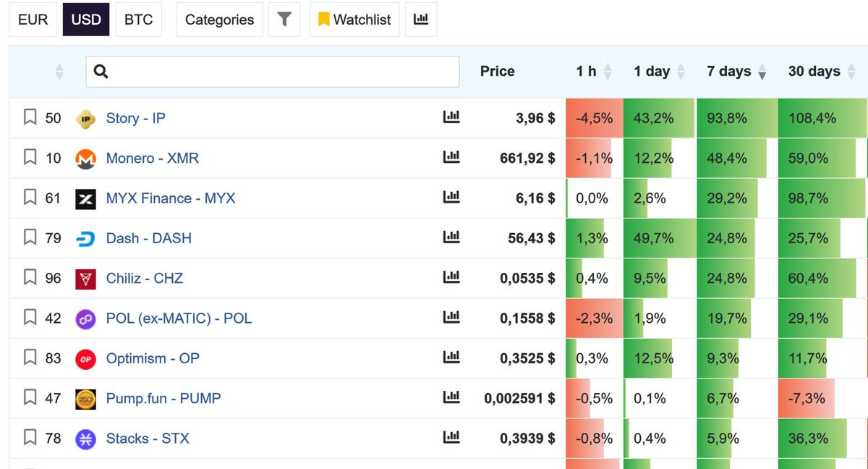Click the Stacks coin logo
The image size is (868, 469).
point(86,439)
